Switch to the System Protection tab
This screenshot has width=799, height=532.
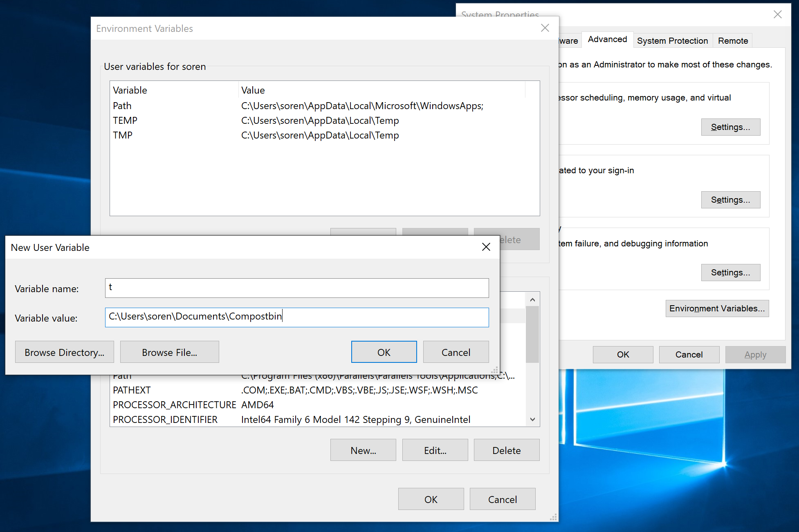pyautogui.click(x=672, y=40)
